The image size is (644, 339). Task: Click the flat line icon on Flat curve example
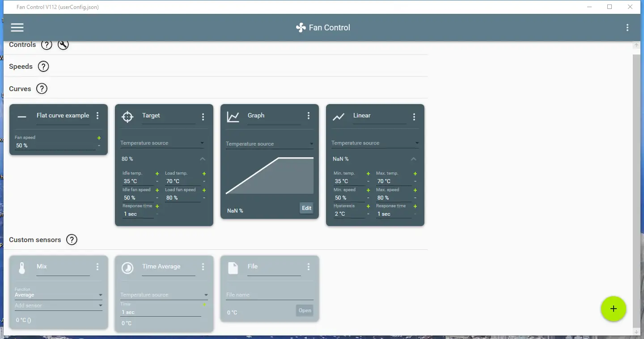tap(22, 117)
